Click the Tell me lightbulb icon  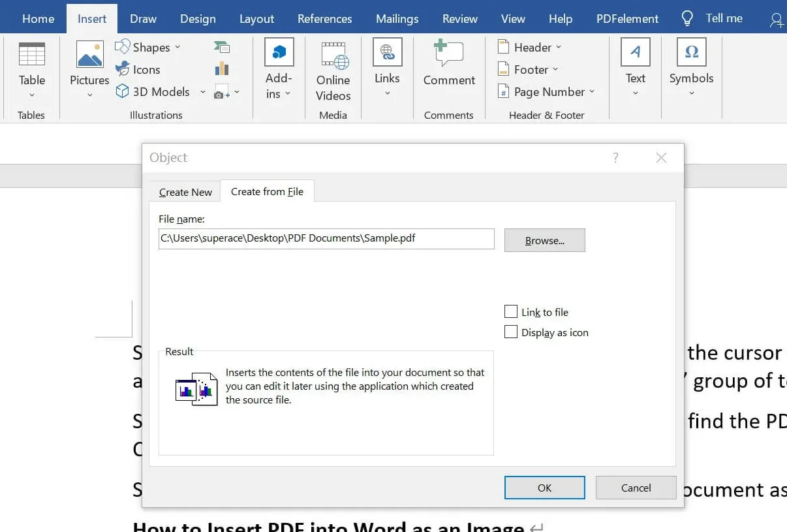click(x=687, y=18)
